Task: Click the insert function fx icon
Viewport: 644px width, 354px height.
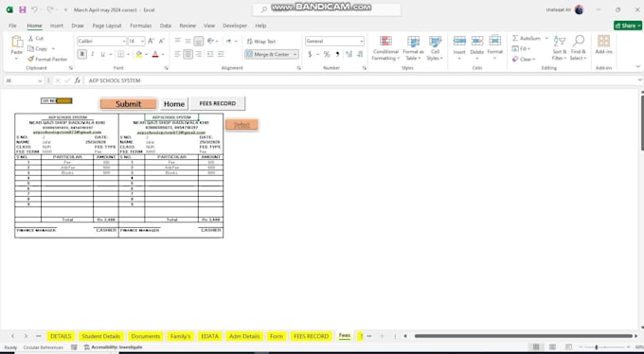Action: 78,80
